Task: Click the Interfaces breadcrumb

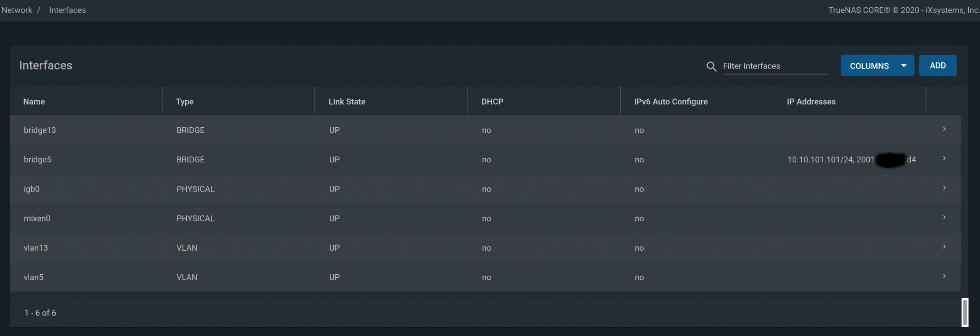Action: 67,10
